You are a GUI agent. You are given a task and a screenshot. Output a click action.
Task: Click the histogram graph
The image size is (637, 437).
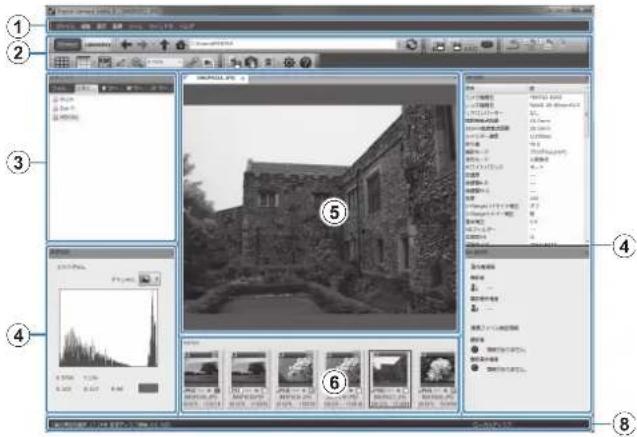pos(108,328)
